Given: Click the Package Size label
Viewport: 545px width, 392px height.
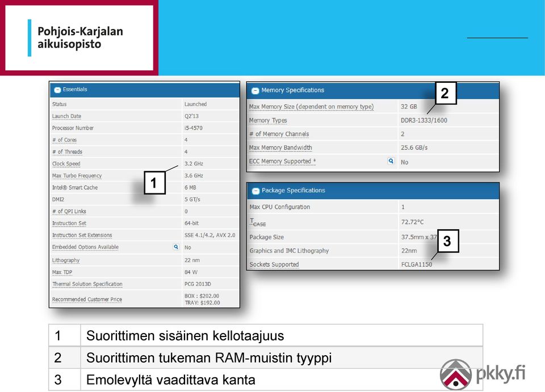Looking at the screenshot, I should tap(266, 237).
